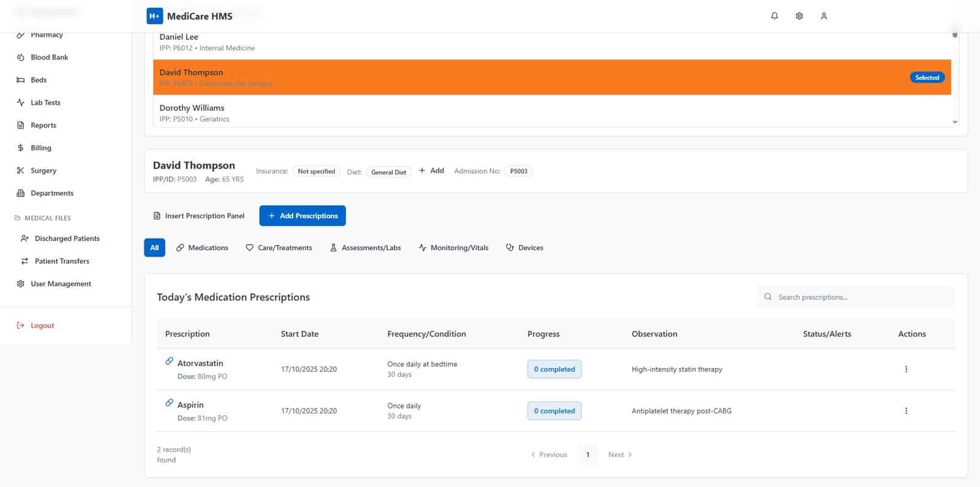Select page number 1
The height and width of the screenshot is (487, 980).
587,455
